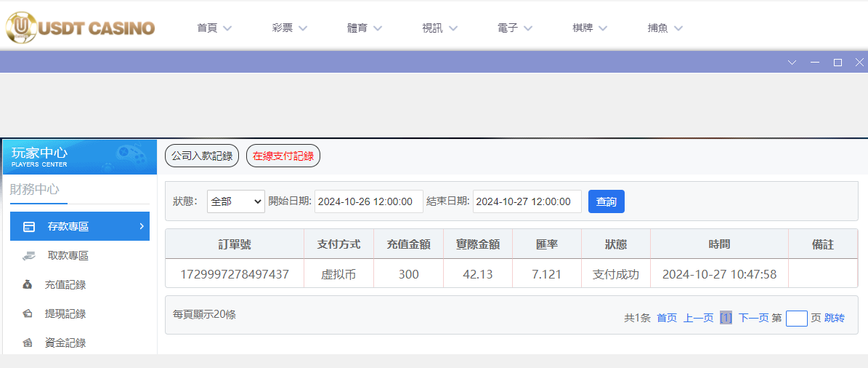Click the withdrawal records icon in sidebar
The height and width of the screenshot is (368, 868).
pyautogui.click(x=28, y=314)
